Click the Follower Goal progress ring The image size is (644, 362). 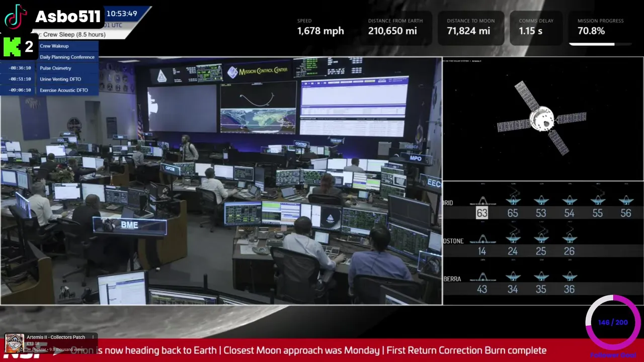[613, 322]
